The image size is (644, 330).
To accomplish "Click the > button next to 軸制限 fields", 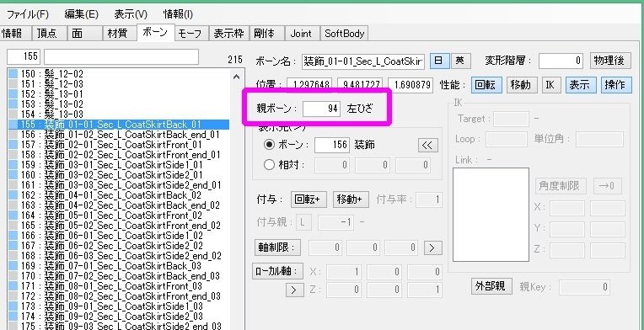I will [x=433, y=248].
